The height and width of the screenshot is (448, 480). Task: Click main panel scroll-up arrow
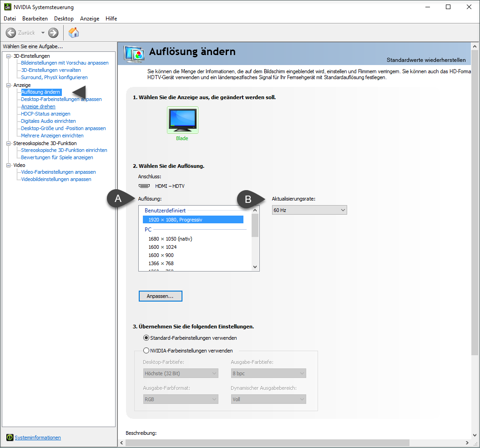point(475,47)
